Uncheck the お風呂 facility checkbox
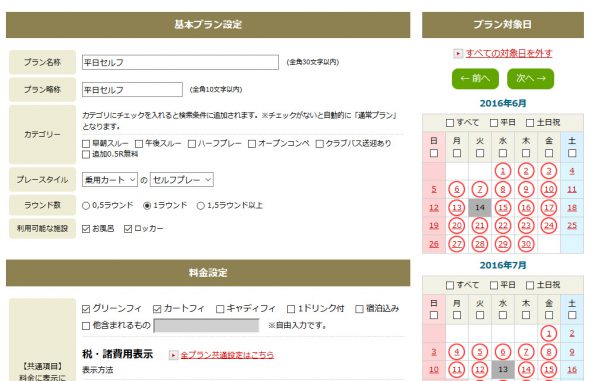The width and height of the screenshot is (600, 381). click(x=86, y=229)
